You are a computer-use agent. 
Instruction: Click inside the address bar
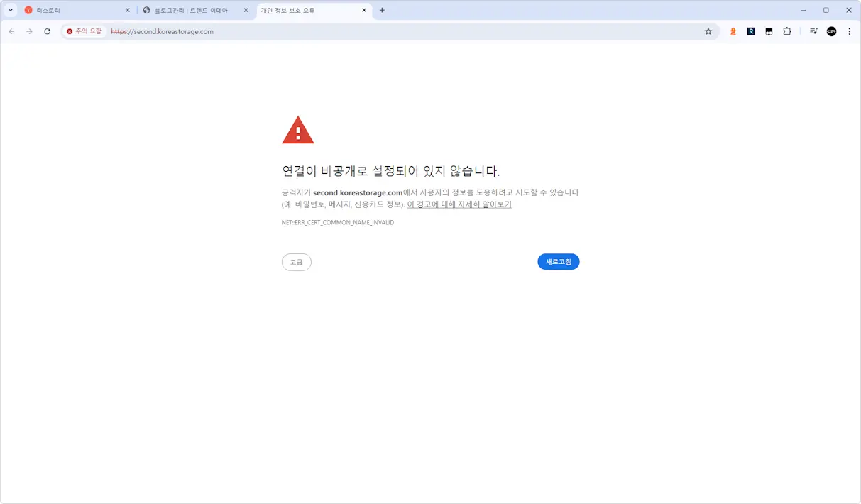213,31
